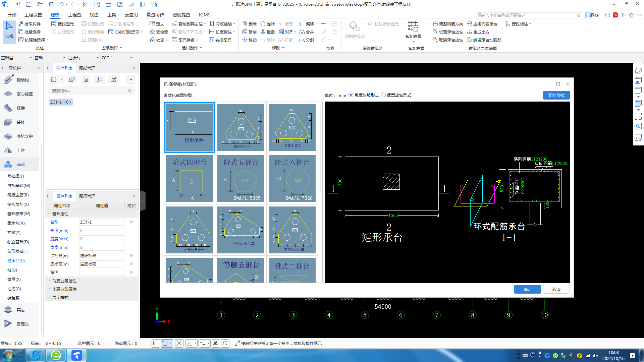Select 底宽放坡形式 radio button
The height and width of the screenshot is (362, 644).
[383, 95]
